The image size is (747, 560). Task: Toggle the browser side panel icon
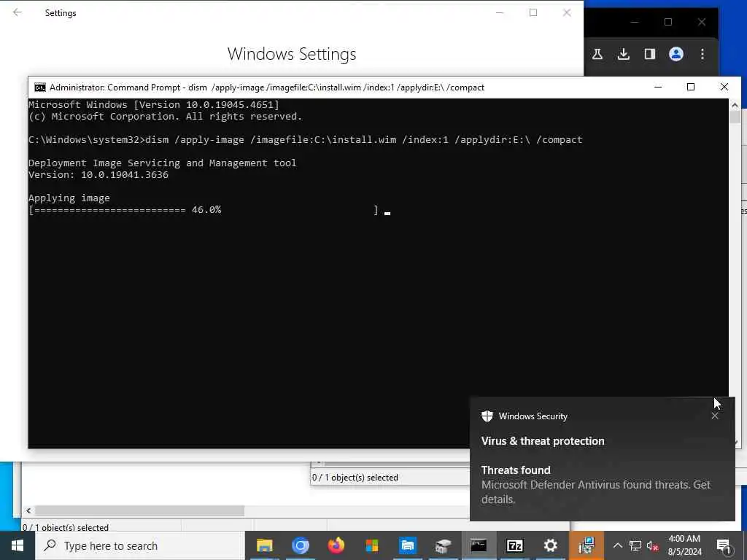click(x=650, y=54)
